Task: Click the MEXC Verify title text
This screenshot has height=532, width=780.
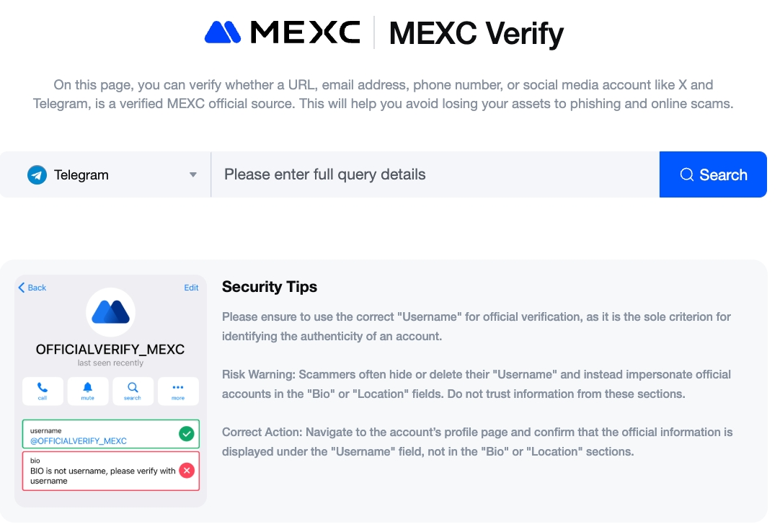Action: (476, 34)
